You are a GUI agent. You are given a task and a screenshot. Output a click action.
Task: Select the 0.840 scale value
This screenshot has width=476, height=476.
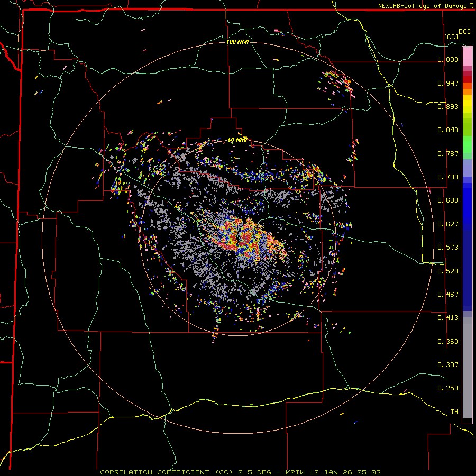448,130
